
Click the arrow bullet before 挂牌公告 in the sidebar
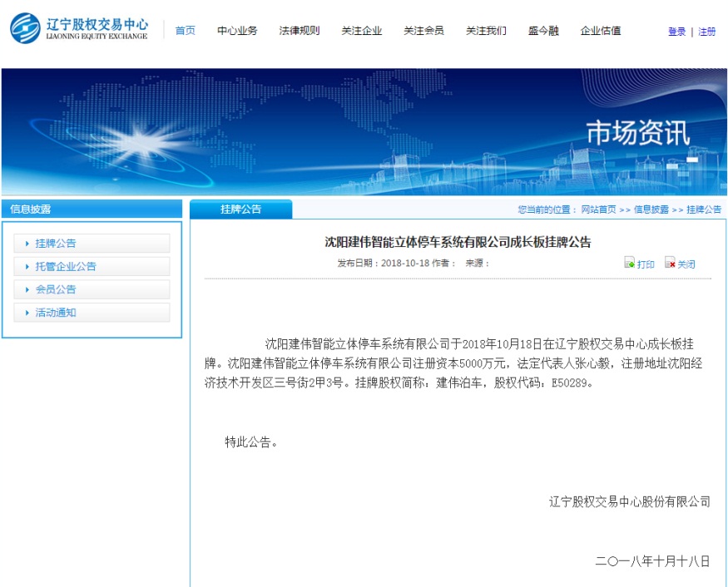(27, 243)
